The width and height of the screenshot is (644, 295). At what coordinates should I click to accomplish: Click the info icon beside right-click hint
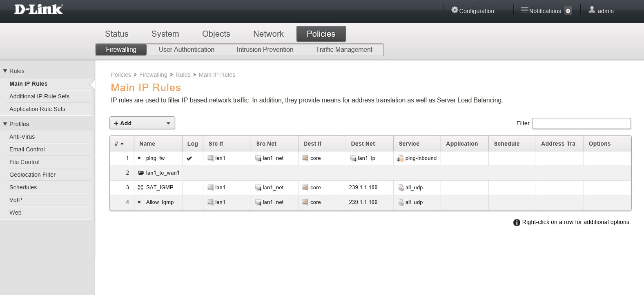[x=517, y=222]
